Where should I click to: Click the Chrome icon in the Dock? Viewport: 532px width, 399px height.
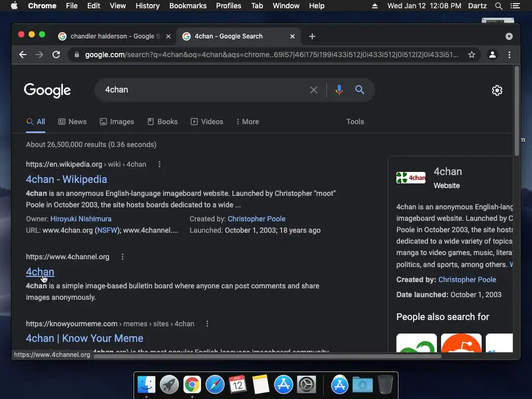[x=192, y=385]
